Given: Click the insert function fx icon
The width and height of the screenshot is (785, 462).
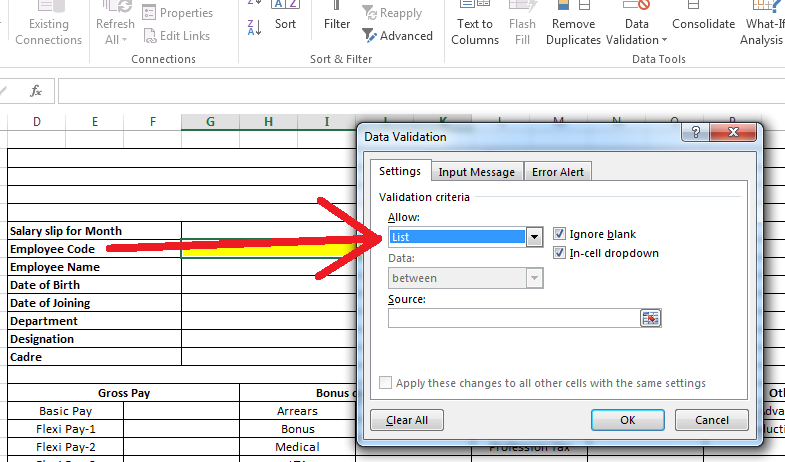Looking at the screenshot, I should pyautogui.click(x=36, y=91).
